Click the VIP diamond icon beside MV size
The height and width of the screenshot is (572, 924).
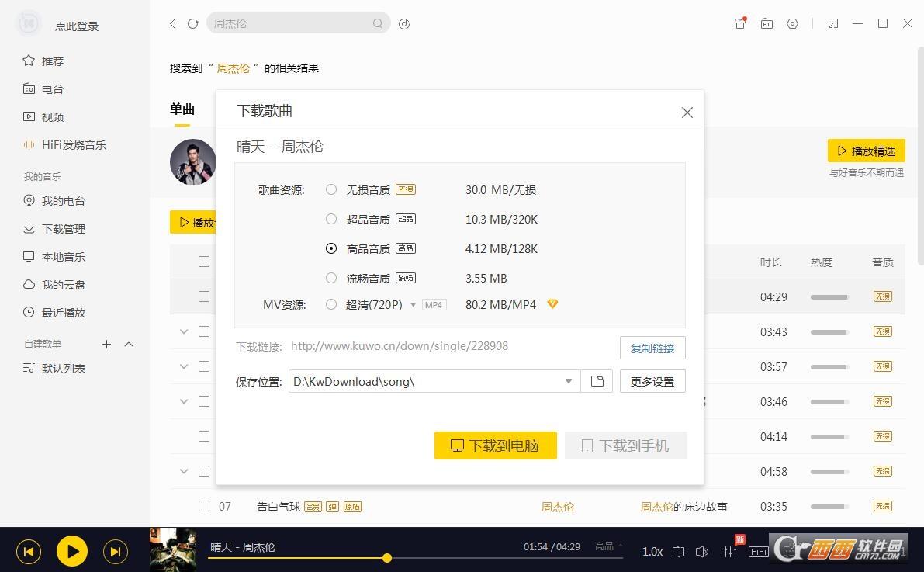(552, 303)
